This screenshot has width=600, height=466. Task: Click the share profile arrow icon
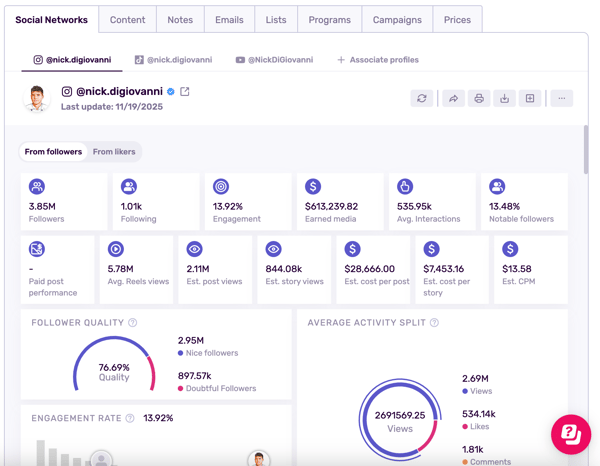pyautogui.click(x=453, y=99)
